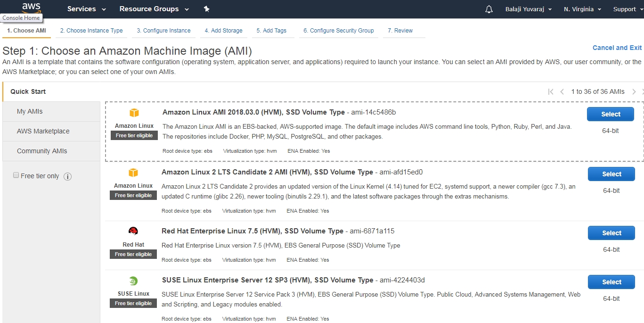Jump to first page of AMIs arrow
The height and width of the screenshot is (323, 644).
(x=551, y=91)
